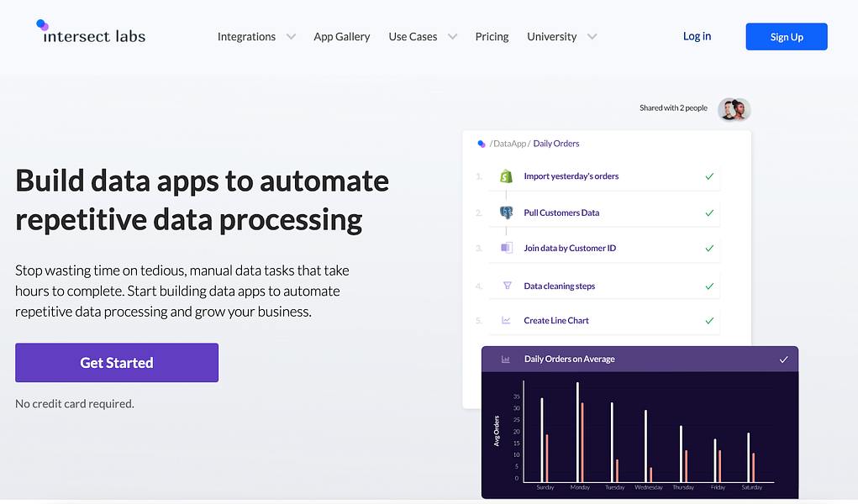This screenshot has height=504, width=858.
Task: Click the Daily Orders breadcrumb
Action: click(x=556, y=144)
